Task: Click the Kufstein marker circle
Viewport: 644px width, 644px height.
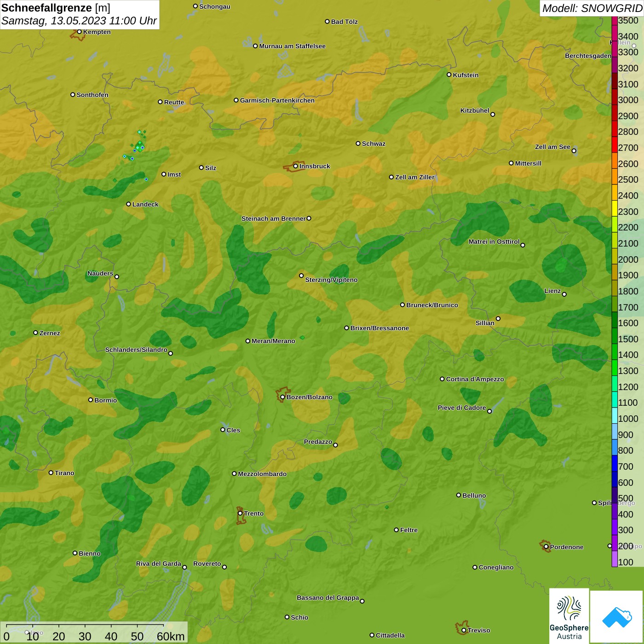Action: click(449, 75)
